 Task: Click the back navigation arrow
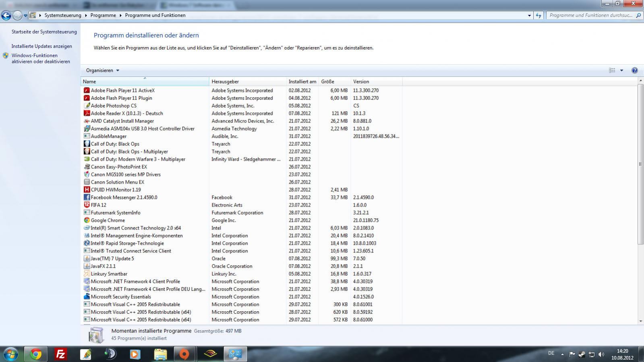6,15
